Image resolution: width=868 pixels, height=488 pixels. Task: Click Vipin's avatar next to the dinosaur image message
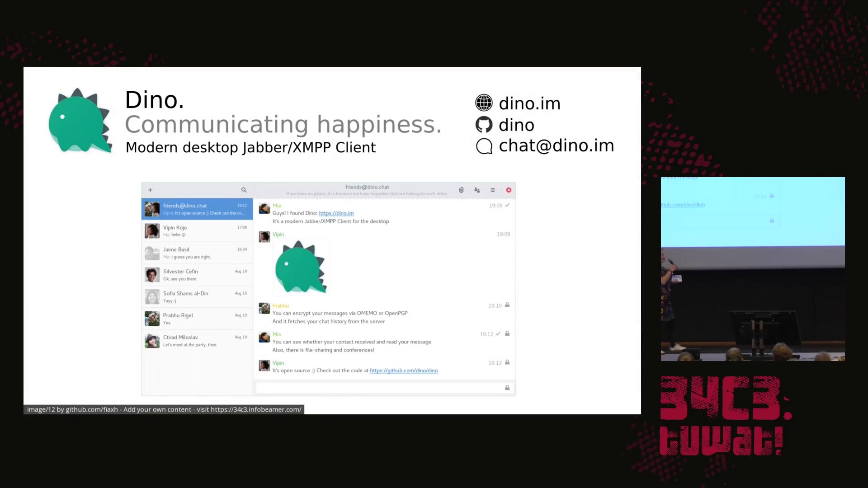264,237
